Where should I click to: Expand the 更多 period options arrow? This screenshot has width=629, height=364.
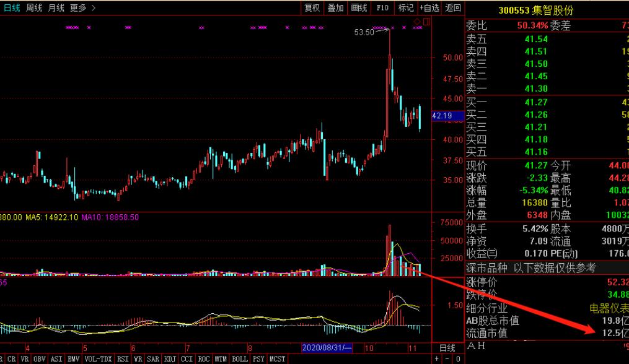[x=93, y=7]
